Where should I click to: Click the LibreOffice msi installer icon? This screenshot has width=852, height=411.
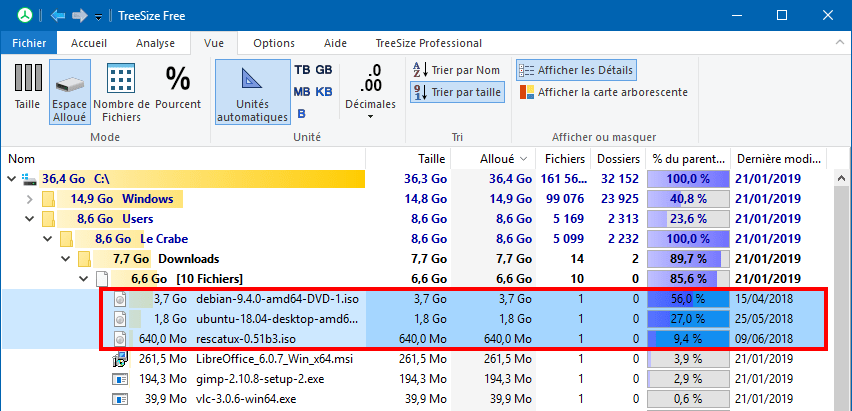[x=120, y=359]
